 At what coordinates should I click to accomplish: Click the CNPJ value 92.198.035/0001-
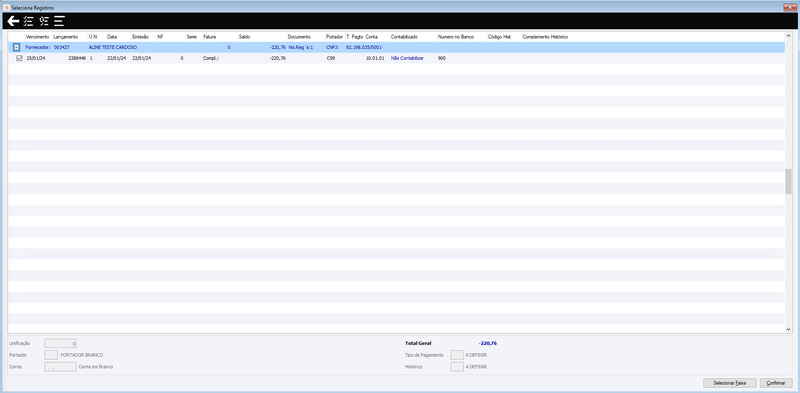(364, 47)
